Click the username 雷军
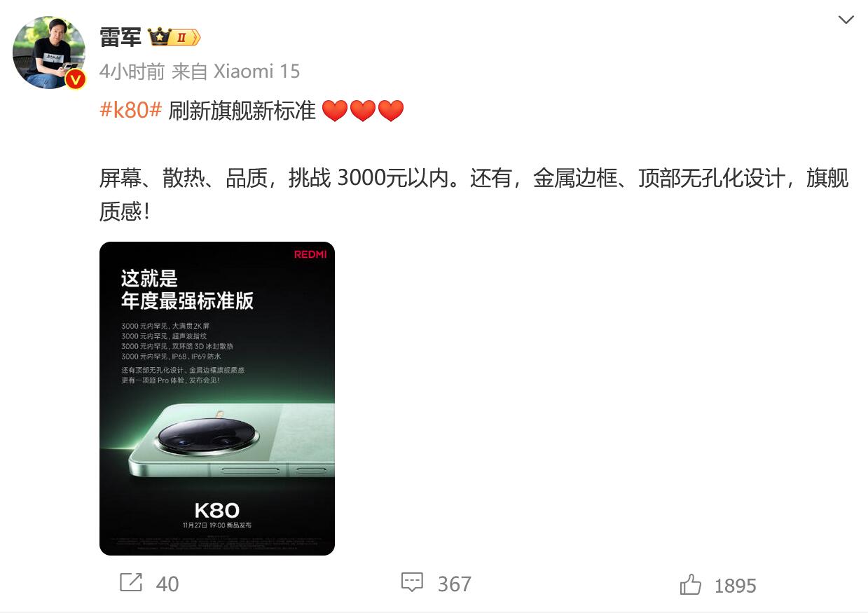Image resolution: width=868 pixels, height=613 pixels. pyautogui.click(x=120, y=37)
